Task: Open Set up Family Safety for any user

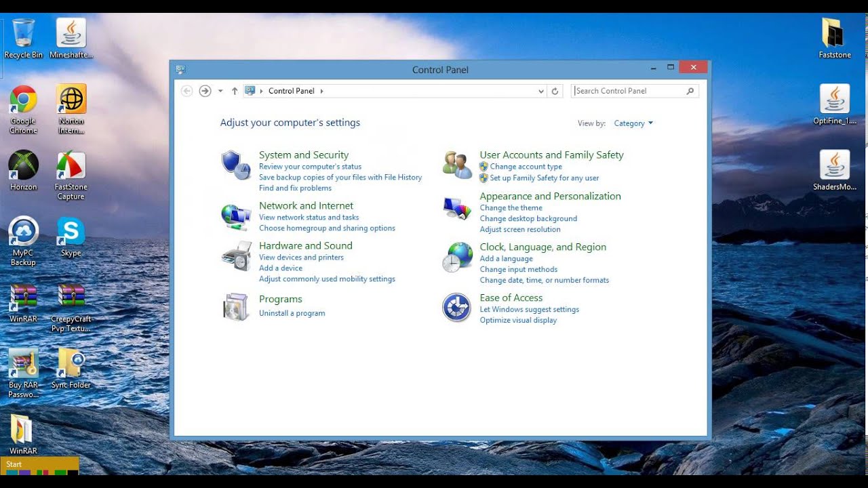Action: click(545, 178)
